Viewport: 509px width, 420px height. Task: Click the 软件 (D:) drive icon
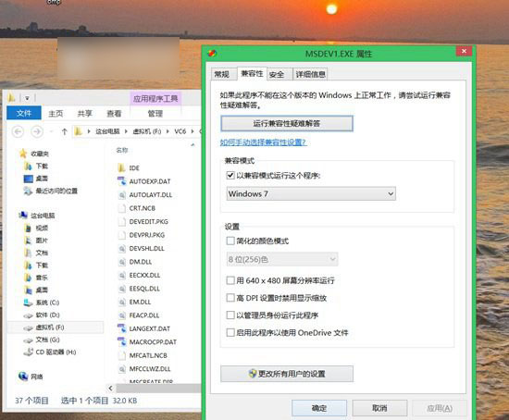tap(29, 315)
